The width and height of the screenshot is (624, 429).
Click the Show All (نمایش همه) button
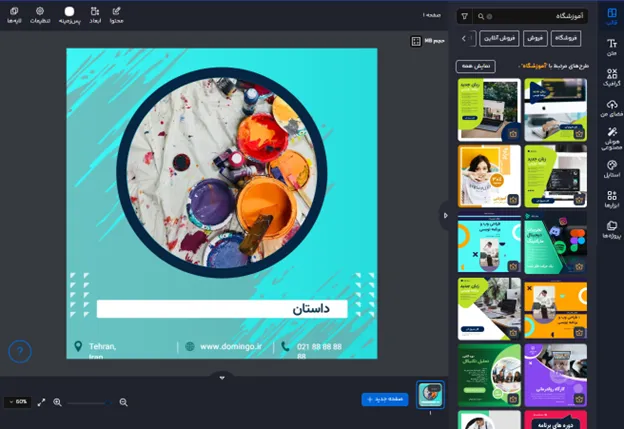(475, 66)
